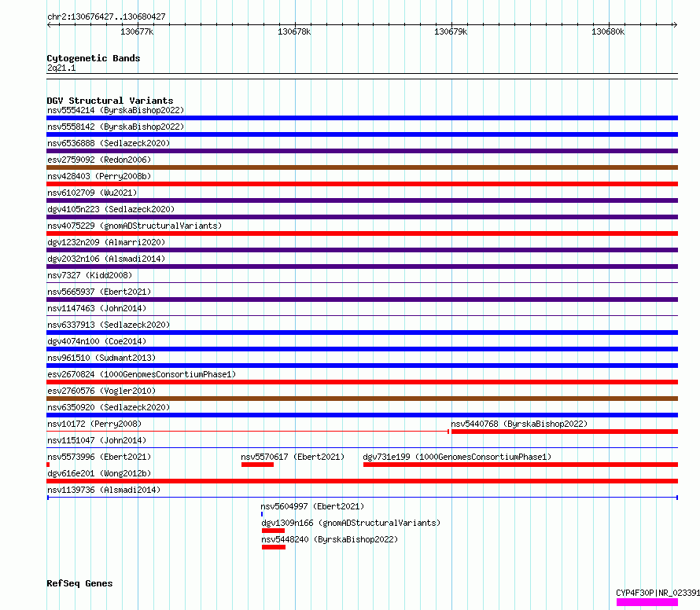This screenshot has width=700, height=610.
Task: Click nsv961510 (Sudmant2013) label
Action: 101,358
